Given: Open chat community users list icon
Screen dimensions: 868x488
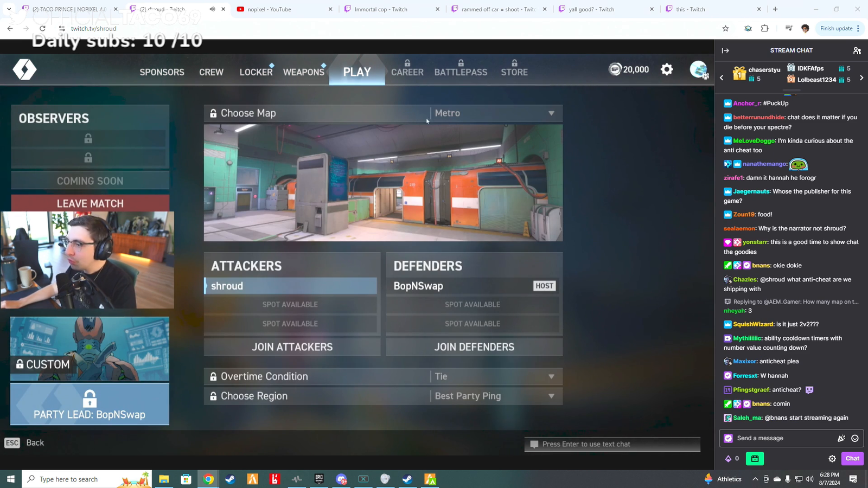Looking at the screenshot, I should coord(857,50).
